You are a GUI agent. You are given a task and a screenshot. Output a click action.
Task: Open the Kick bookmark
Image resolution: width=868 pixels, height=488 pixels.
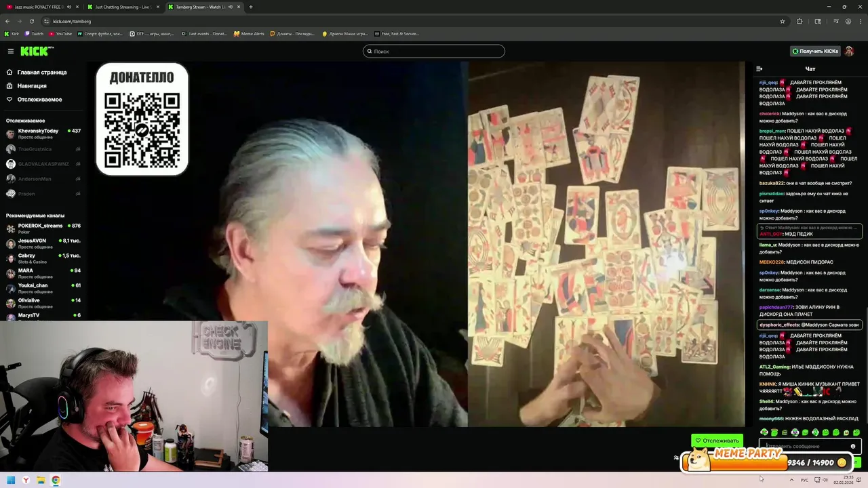coord(12,33)
